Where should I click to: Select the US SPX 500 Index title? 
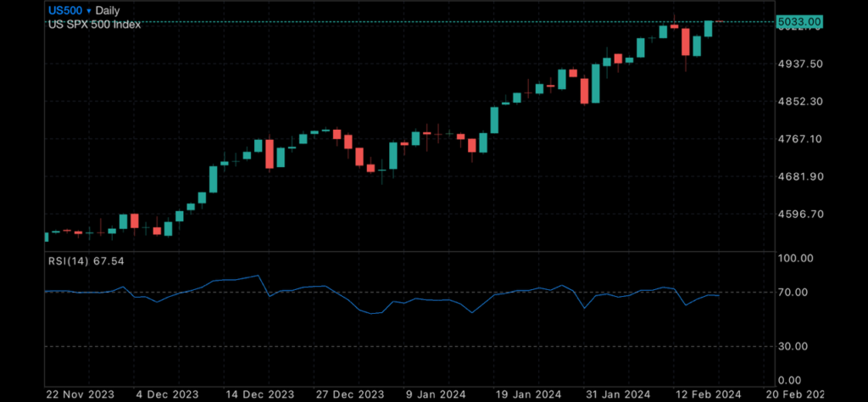(95, 25)
